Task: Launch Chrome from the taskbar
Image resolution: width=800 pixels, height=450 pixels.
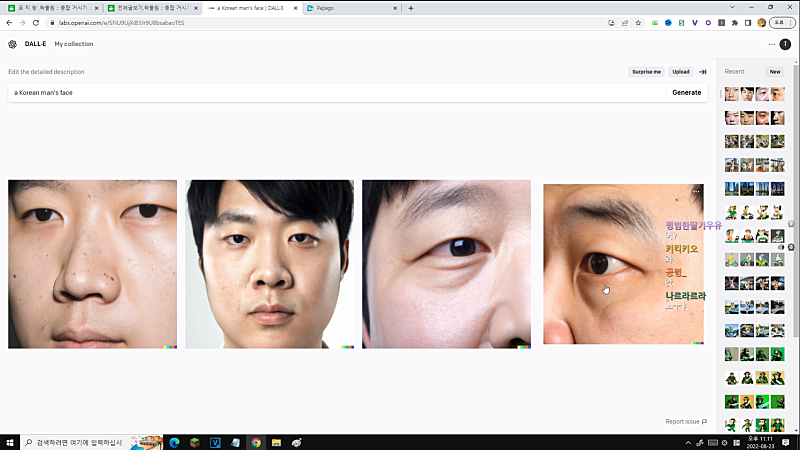Action: [256, 442]
